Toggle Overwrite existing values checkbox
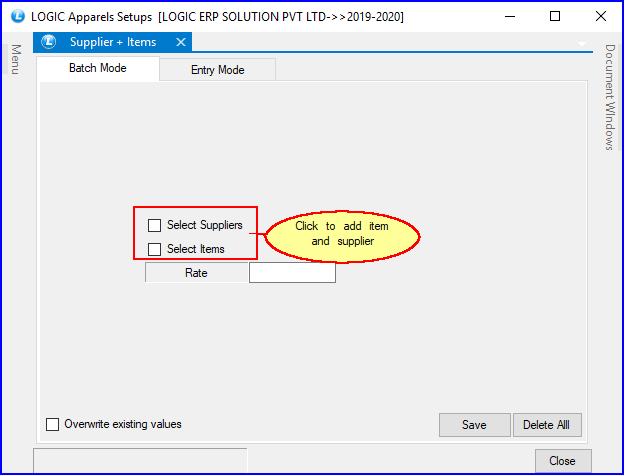The width and height of the screenshot is (624, 475). [x=53, y=424]
